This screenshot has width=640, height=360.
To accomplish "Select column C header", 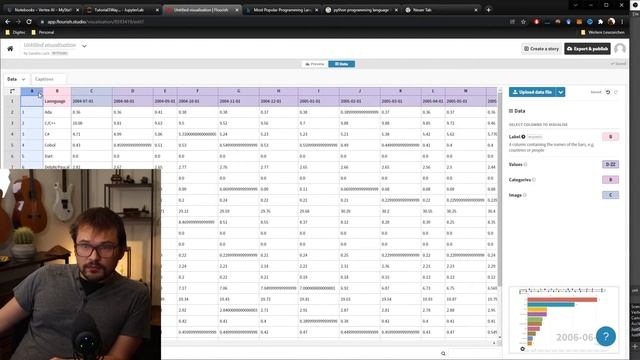I will point(91,91).
